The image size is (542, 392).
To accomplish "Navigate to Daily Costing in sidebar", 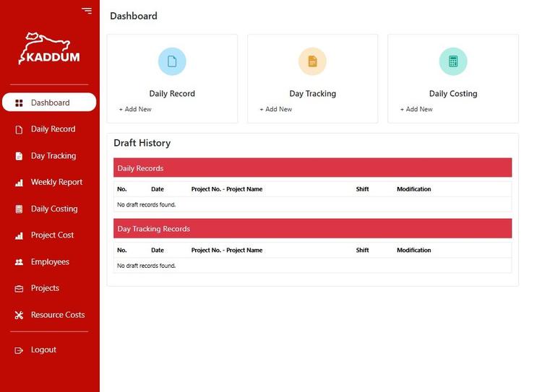I will coord(53,209).
